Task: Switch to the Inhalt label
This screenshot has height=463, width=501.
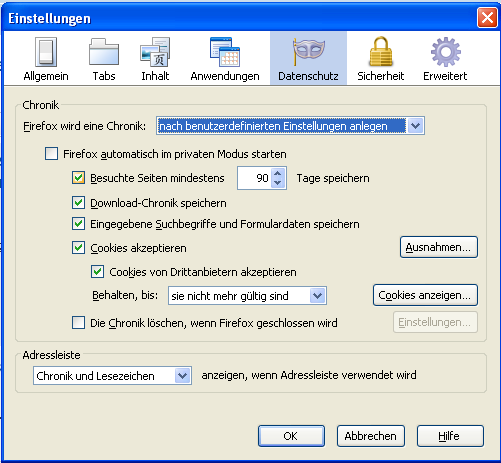Action: (155, 76)
